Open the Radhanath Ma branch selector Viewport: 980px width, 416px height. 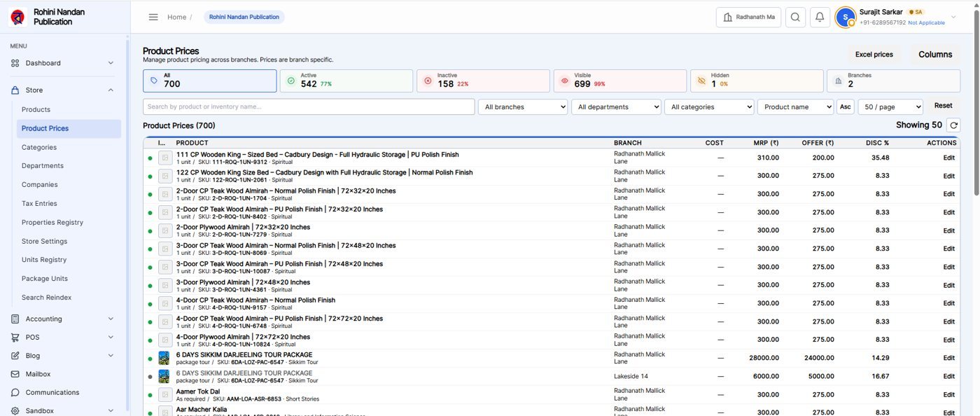pyautogui.click(x=748, y=18)
